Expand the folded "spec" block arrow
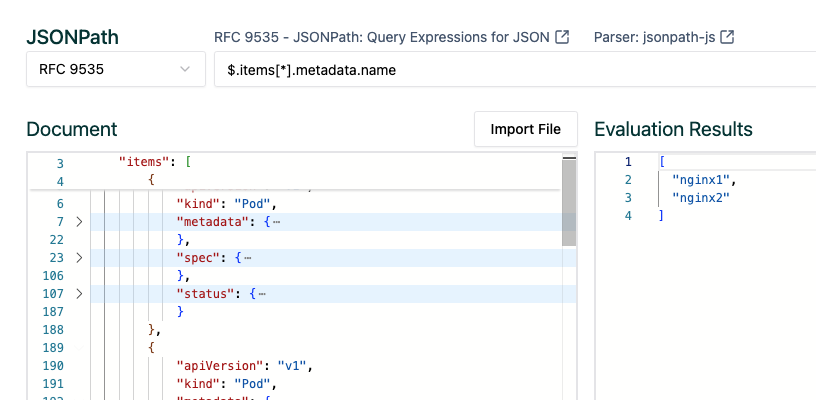This screenshot has height=400, width=816. (x=80, y=257)
